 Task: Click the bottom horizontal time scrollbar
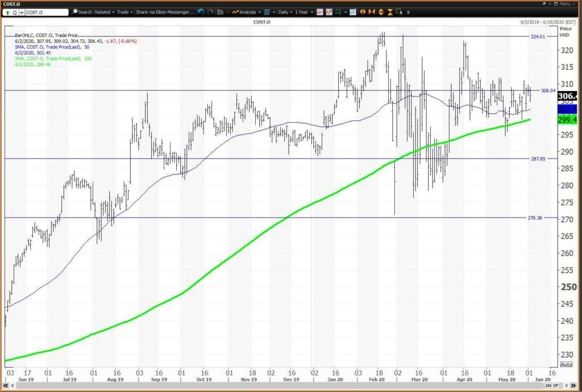point(288,386)
